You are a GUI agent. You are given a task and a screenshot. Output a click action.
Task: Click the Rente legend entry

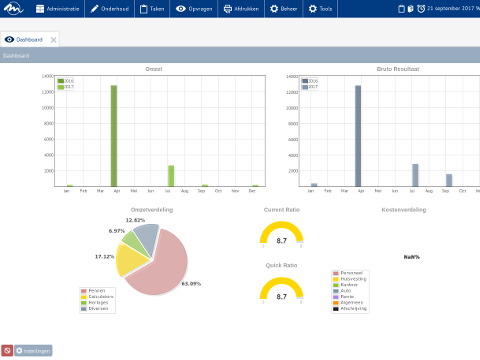[344, 297]
